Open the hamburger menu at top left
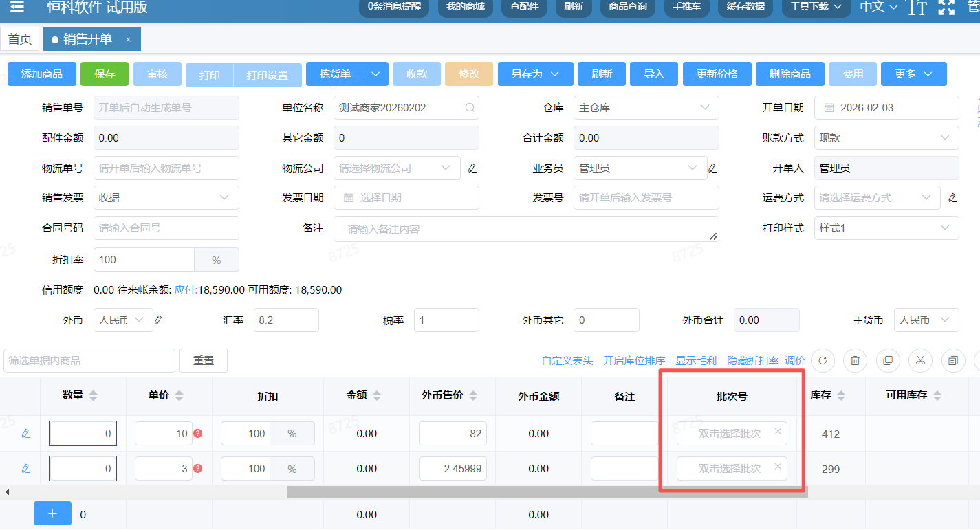Viewport: 980px width, 530px height. [17, 8]
